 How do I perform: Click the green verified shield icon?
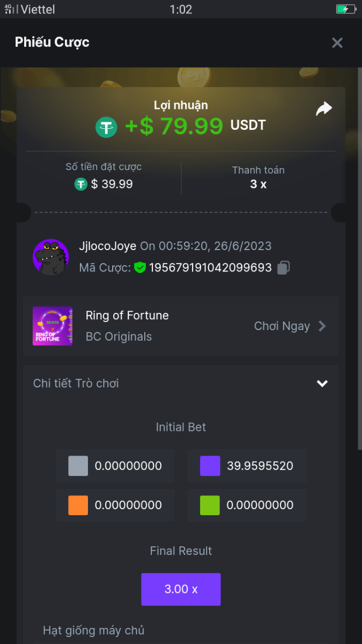[140, 267]
